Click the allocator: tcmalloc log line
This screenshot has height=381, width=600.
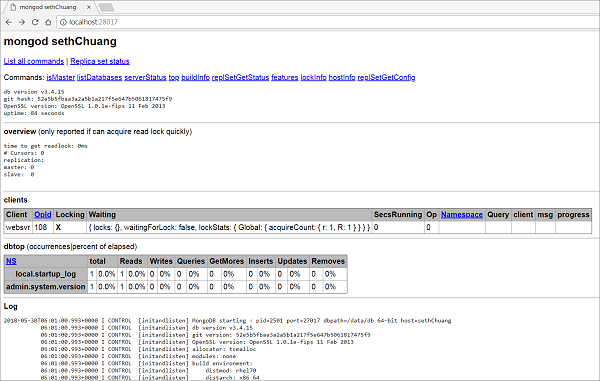pyautogui.click(x=148, y=349)
